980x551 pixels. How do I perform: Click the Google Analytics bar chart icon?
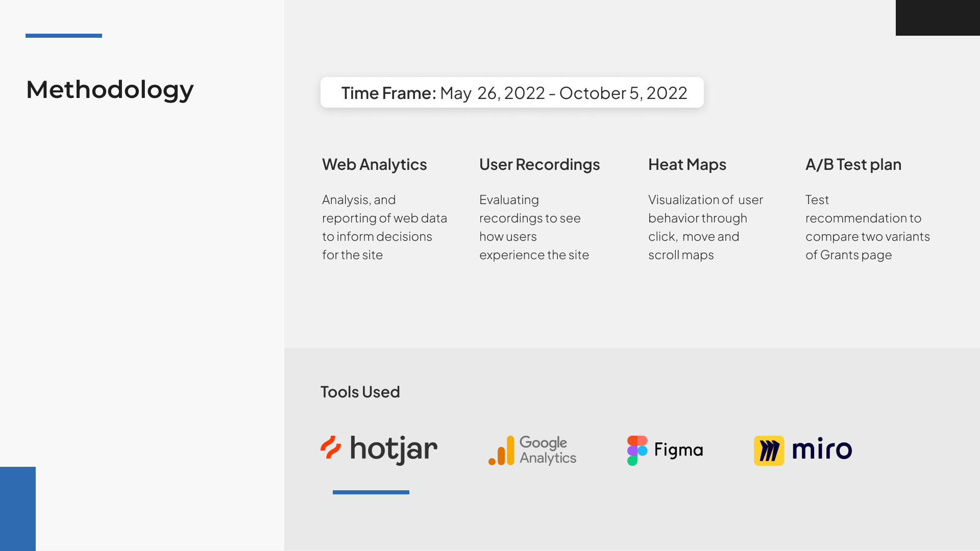[501, 450]
